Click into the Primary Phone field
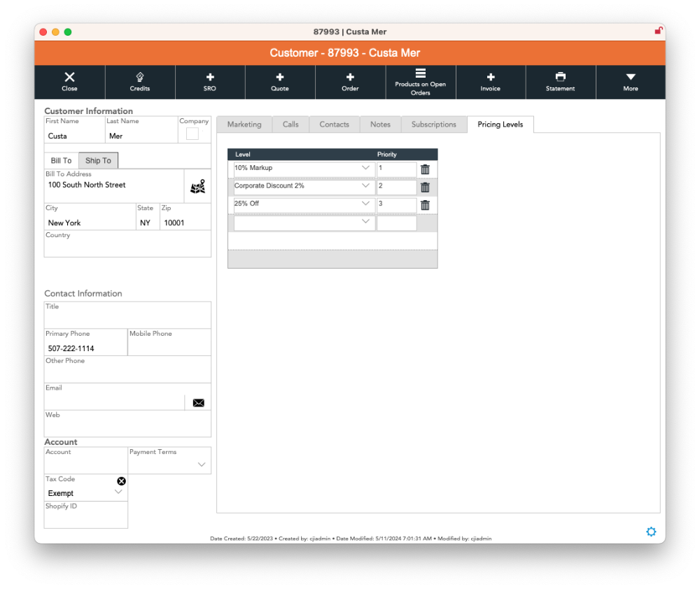This screenshot has width=700, height=589. 85,348
